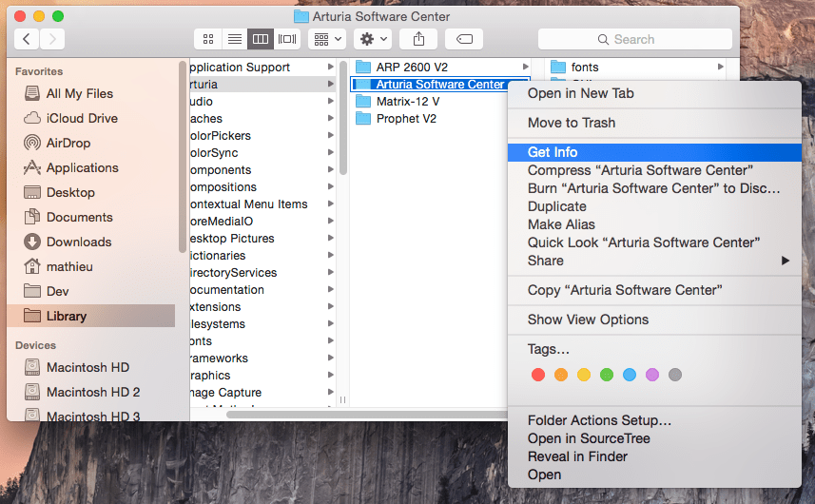This screenshot has width=815, height=504.
Task: Expand Desktop Pictures row arrow
Action: [x=331, y=238]
